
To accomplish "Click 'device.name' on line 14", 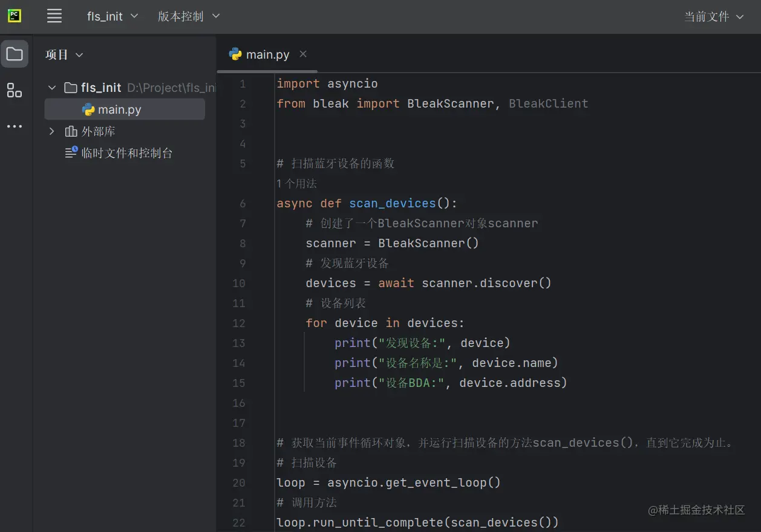I will 512,363.
